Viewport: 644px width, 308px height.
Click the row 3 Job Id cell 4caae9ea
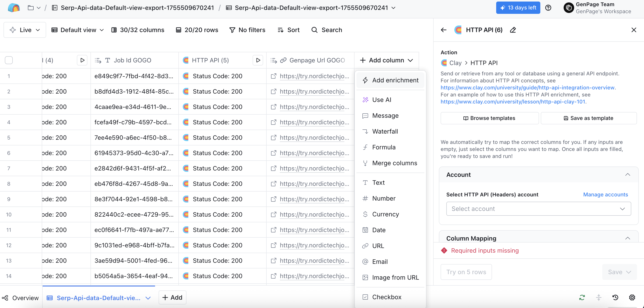pyautogui.click(x=134, y=107)
